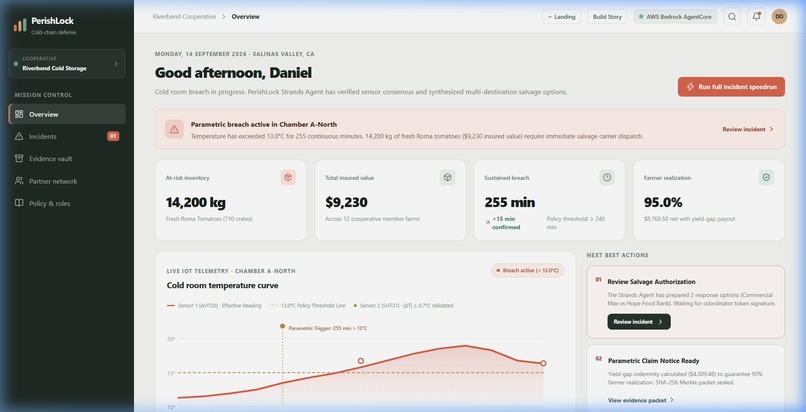The image size is (806, 412).
Task: Open Evidence vault in the sidebar
Action: [67, 158]
